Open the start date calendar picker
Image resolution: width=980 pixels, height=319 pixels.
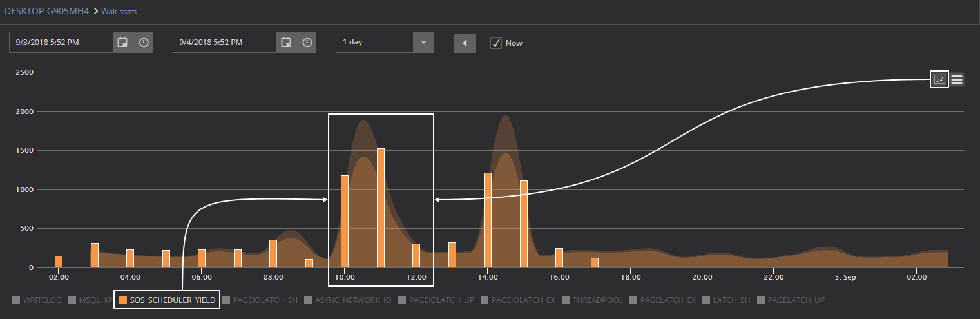click(122, 43)
